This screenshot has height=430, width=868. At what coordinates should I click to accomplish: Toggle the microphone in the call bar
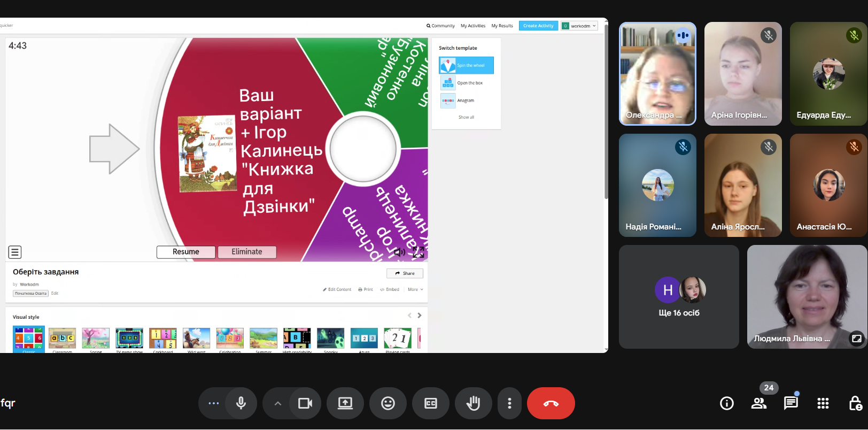click(x=241, y=403)
